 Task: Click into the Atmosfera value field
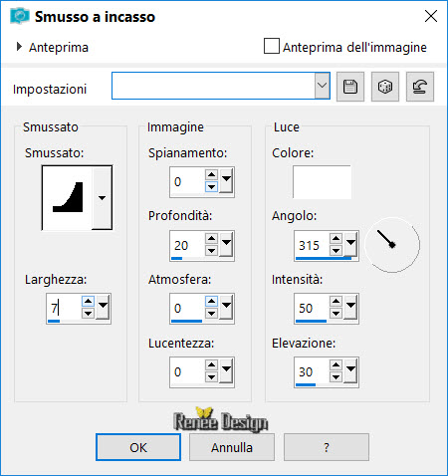click(187, 309)
